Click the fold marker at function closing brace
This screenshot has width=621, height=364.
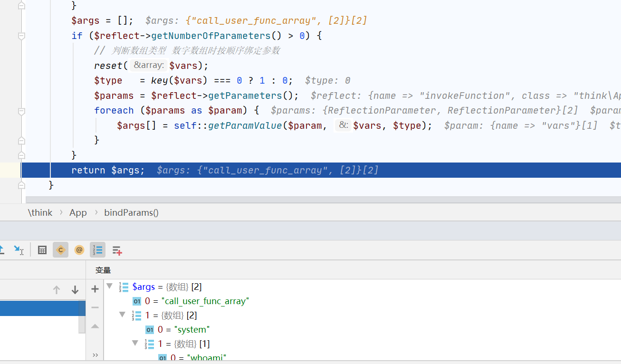click(x=21, y=185)
